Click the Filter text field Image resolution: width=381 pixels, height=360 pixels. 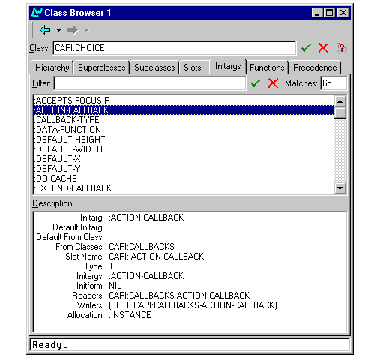(150, 83)
